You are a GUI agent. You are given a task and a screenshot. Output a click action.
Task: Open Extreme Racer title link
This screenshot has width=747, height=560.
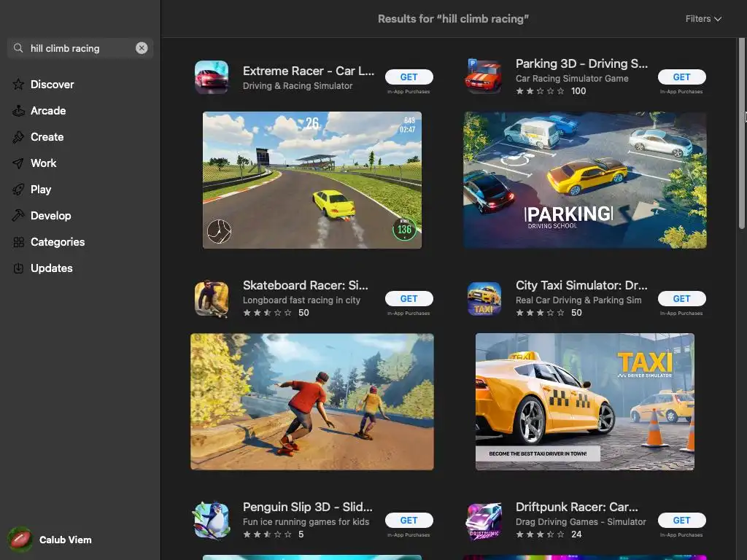pyautogui.click(x=309, y=71)
